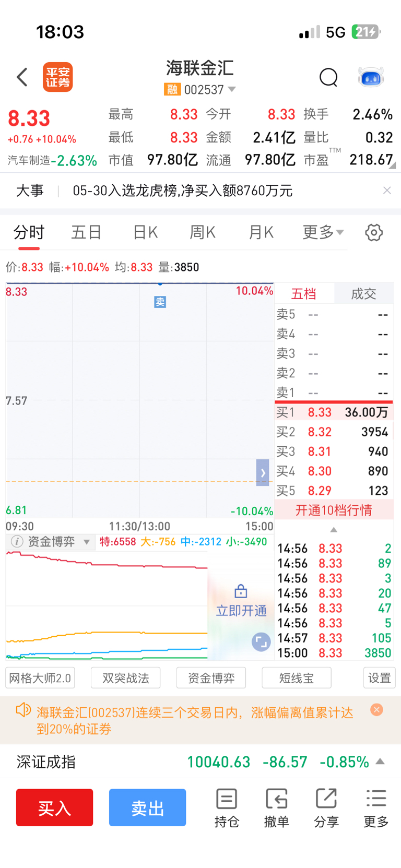Tap the 卖 marker on chart

160,302
